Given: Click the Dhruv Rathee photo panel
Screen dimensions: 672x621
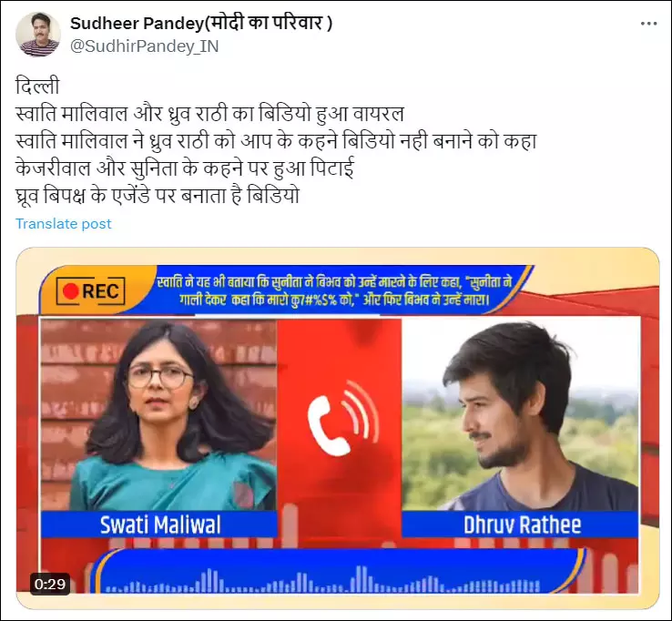Looking at the screenshot, I should 520,414.
